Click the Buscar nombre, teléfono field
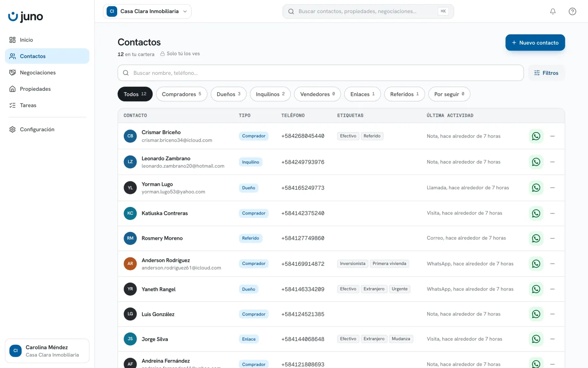This screenshot has height=368, width=588. [x=320, y=73]
